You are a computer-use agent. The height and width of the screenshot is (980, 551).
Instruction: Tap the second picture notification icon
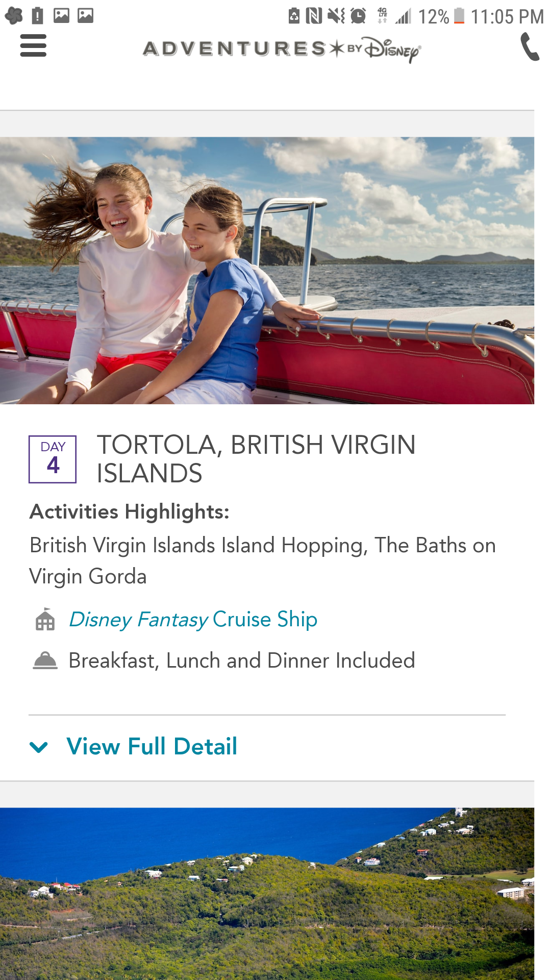tap(85, 16)
